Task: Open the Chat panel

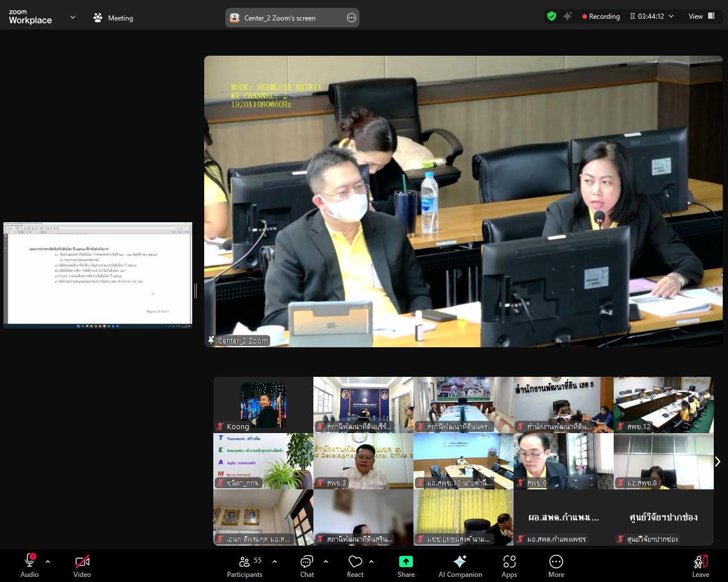Action: tap(307, 562)
